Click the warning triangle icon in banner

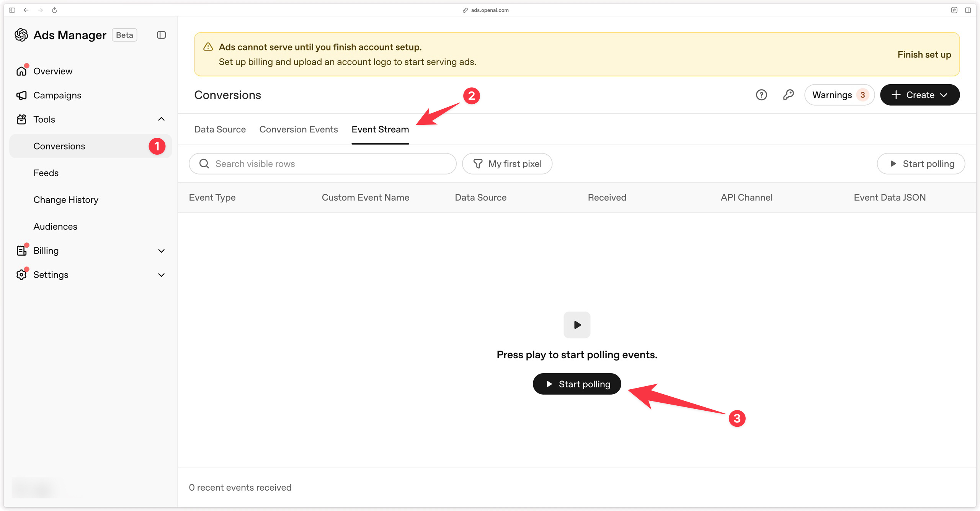pyautogui.click(x=208, y=47)
